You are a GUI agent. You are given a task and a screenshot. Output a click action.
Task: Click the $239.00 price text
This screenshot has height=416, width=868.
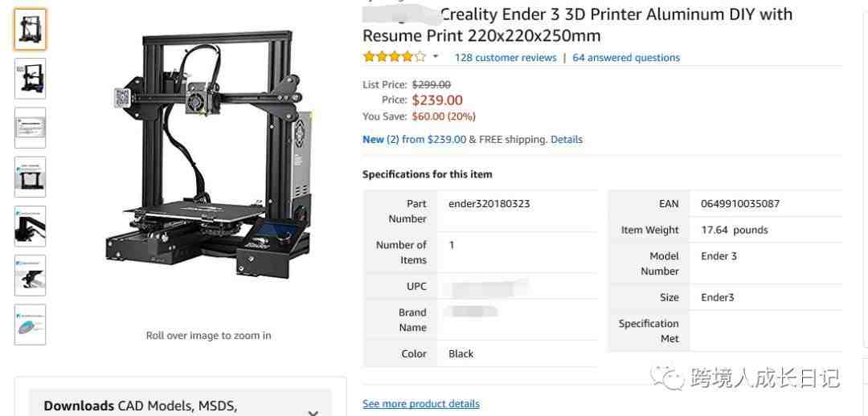437,100
